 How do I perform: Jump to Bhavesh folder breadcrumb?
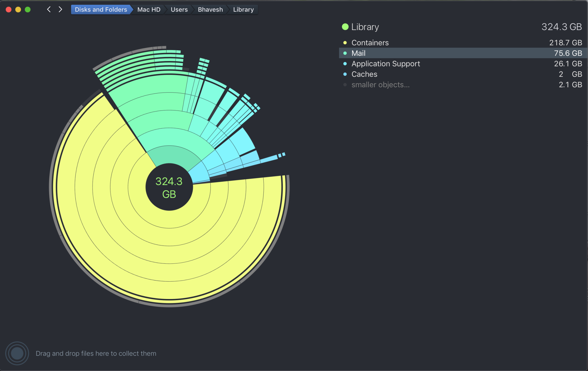(x=210, y=9)
